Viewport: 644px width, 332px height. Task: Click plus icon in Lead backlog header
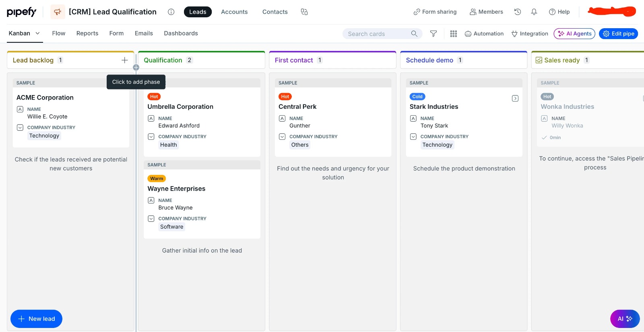[x=125, y=60]
